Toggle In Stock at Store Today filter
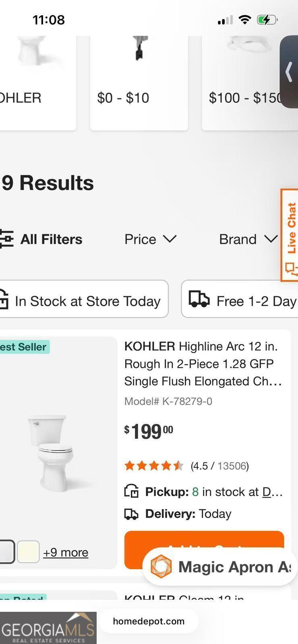This screenshot has height=644, width=298. (83, 299)
